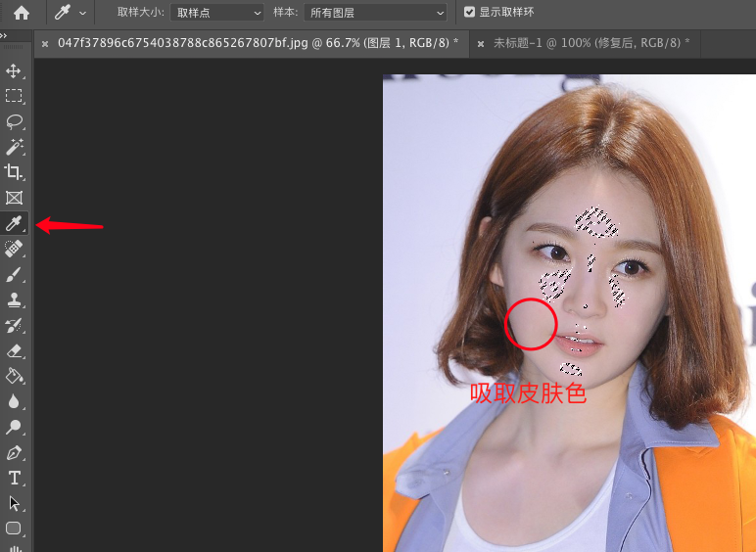Open the 样本 所有图层 dropdown
This screenshot has height=552, width=756.
point(375,13)
